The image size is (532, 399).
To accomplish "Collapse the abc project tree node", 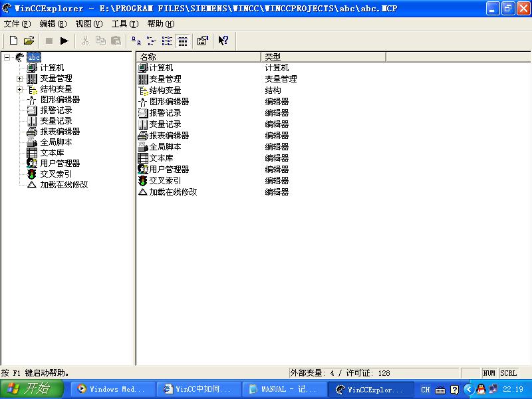I will point(7,57).
